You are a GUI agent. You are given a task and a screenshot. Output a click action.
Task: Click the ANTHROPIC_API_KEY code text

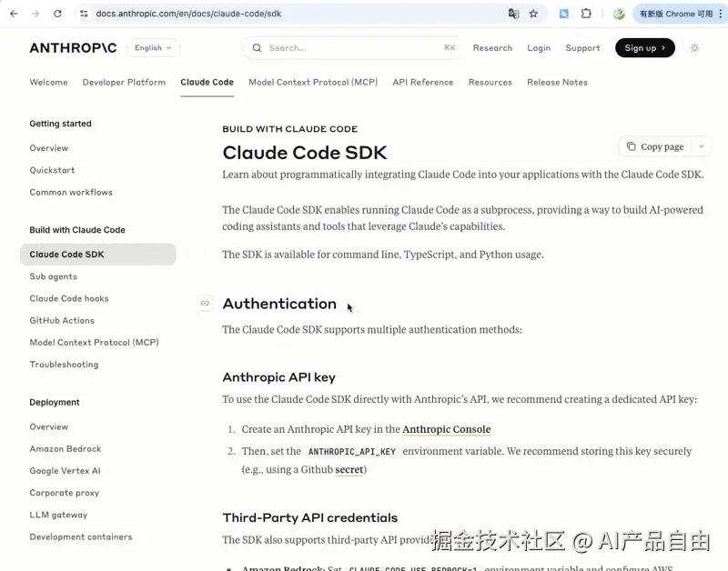coord(352,452)
